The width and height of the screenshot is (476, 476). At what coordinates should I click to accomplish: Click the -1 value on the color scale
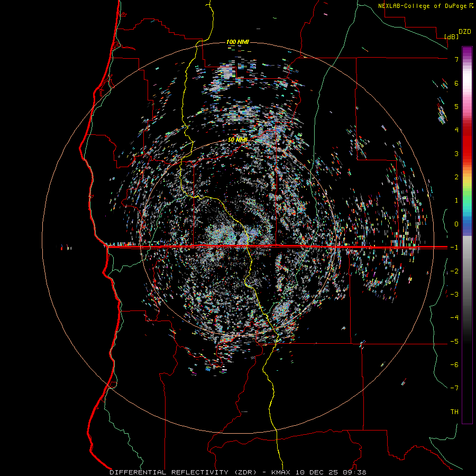tap(454, 248)
